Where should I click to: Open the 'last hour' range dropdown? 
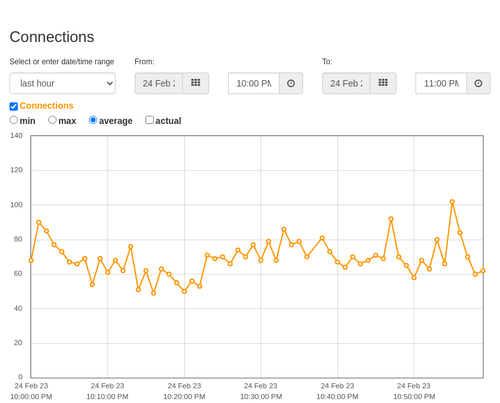[x=63, y=83]
